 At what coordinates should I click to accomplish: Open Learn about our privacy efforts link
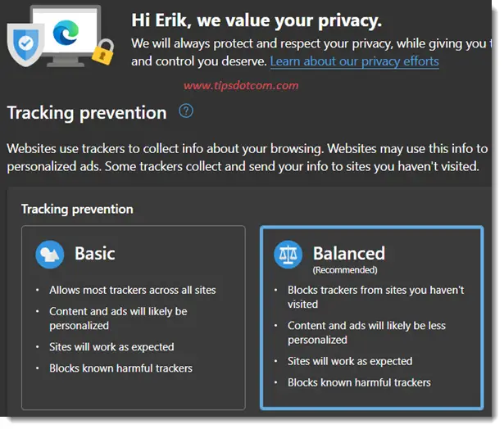pyautogui.click(x=354, y=61)
